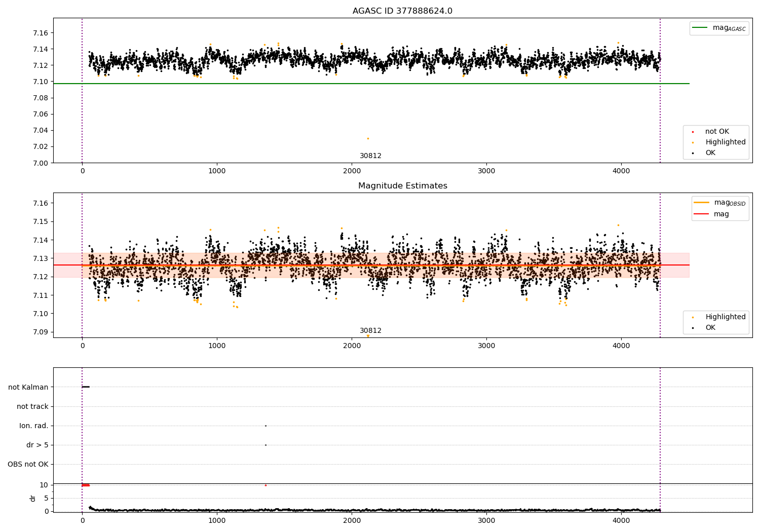The width and height of the screenshot is (760, 532).
Task: Click the 4000 tick on bottom plot x-axis
Action: pyautogui.click(x=621, y=520)
